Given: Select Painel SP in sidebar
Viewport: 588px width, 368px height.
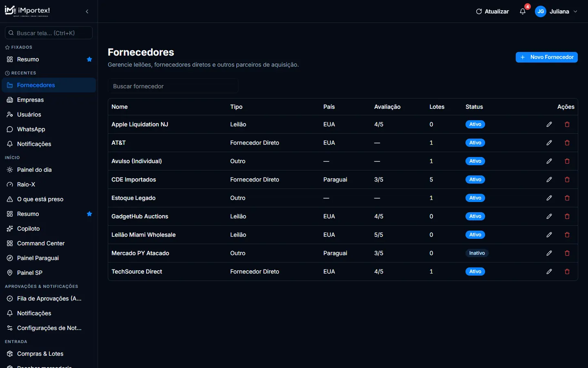Looking at the screenshot, I should click(49, 273).
